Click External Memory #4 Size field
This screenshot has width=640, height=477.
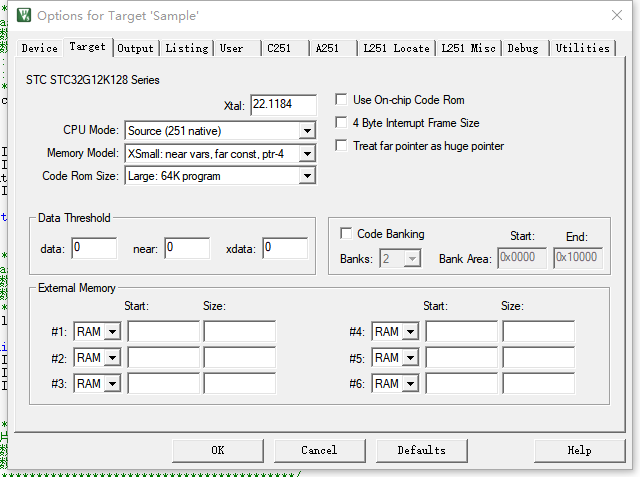(539, 331)
